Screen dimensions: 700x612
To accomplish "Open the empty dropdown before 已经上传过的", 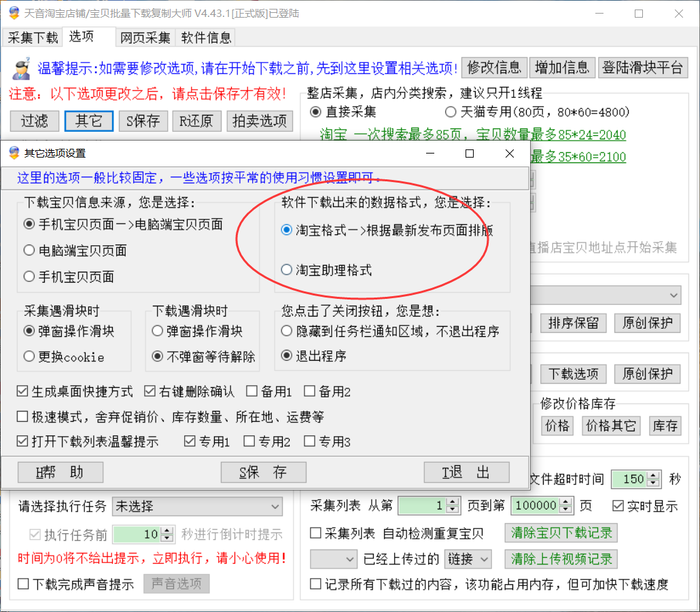I will (x=333, y=559).
